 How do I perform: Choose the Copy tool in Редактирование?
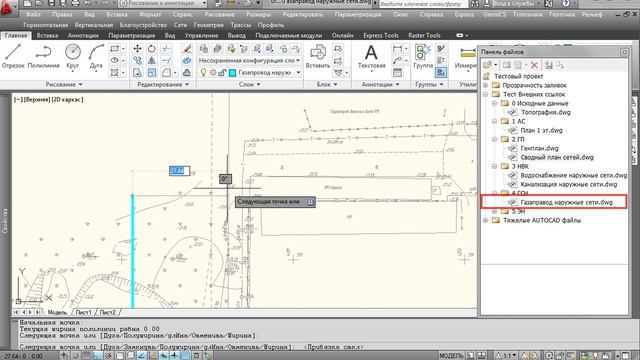(x=138, y=60)
